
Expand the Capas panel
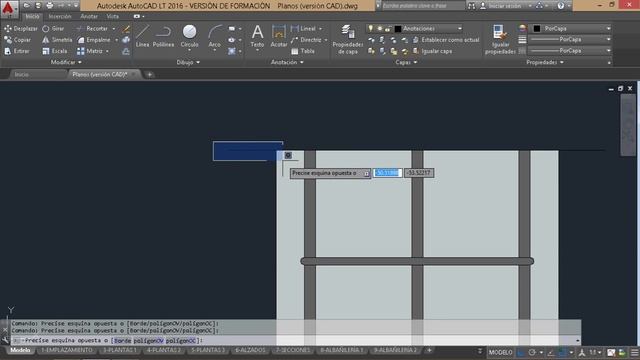(406, 62)
